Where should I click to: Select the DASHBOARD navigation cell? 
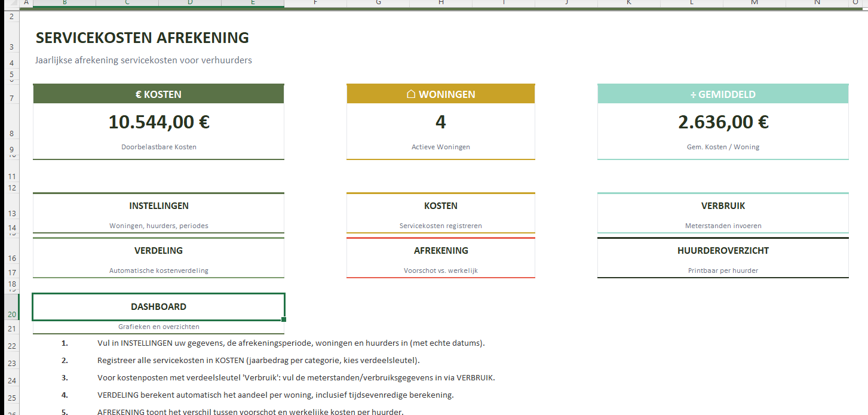(158, 307)
